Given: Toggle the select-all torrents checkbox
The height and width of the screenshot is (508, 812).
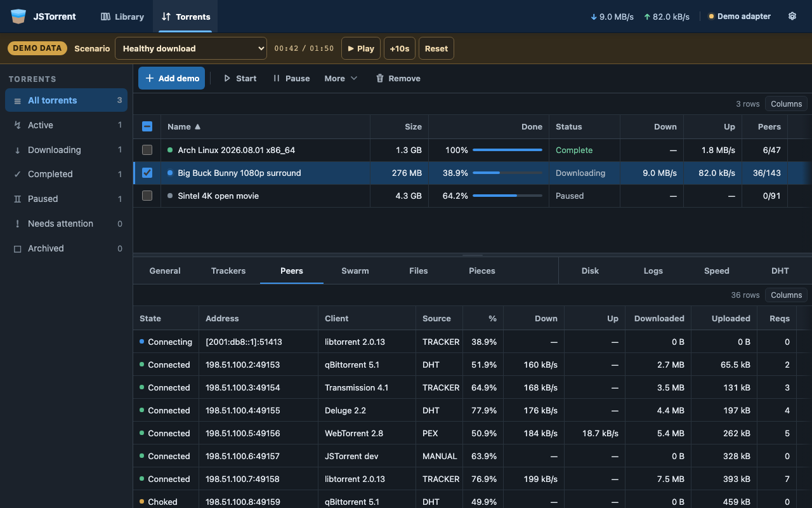Looking at the screenshot, I should pyautogui.click(x=147, y=126).
